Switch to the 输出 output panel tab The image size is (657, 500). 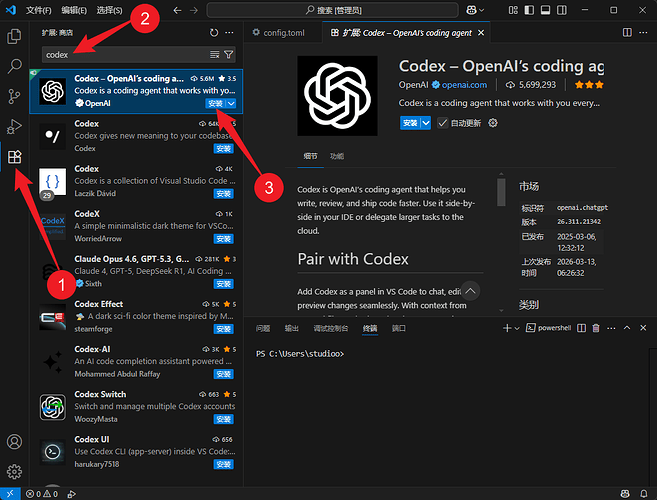(x=292, y=328)
